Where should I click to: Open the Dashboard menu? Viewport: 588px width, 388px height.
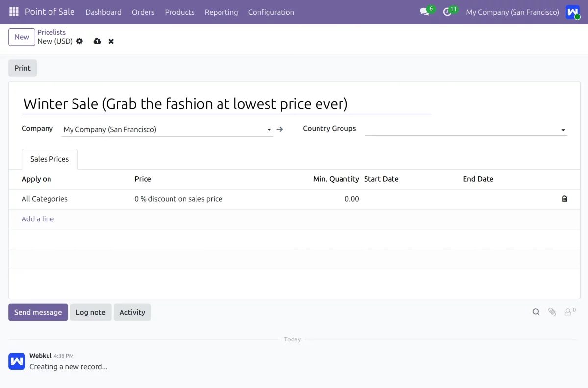point(103,12)
